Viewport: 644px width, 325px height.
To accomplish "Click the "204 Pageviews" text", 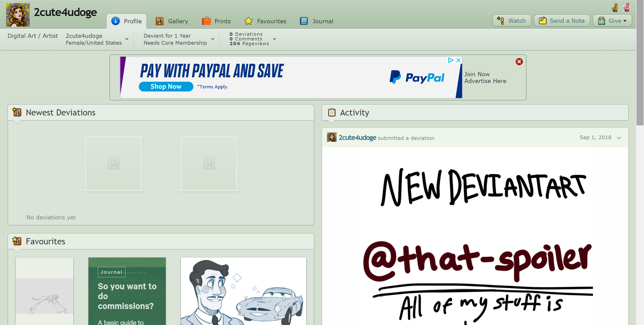I will pyautogui.click(x=249, y=44).
